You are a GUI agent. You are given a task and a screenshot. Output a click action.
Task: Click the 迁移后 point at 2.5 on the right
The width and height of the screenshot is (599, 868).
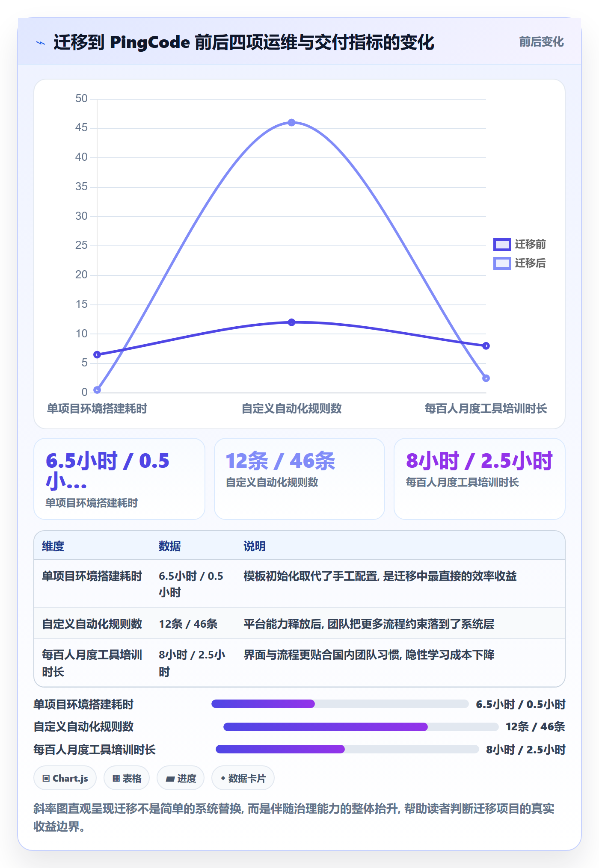pyautogui.click(x=486, y=378)
